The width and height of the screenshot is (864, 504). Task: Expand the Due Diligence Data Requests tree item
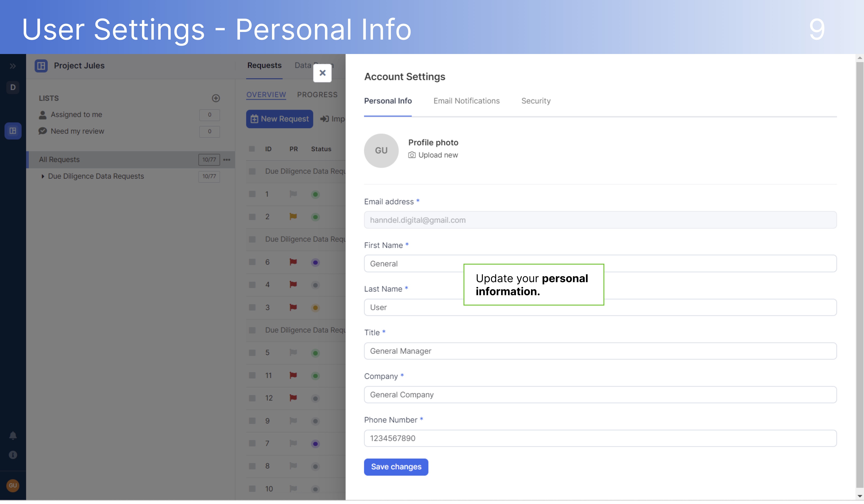coord(43,176)
